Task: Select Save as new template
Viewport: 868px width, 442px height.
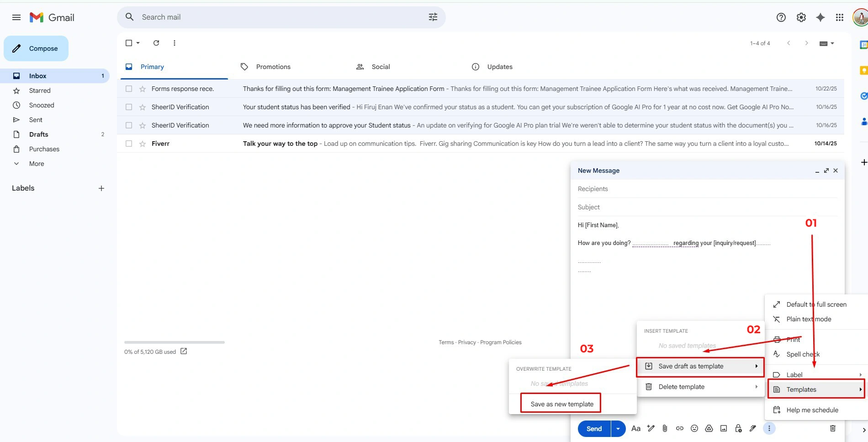Action: [x=562, y=404]
